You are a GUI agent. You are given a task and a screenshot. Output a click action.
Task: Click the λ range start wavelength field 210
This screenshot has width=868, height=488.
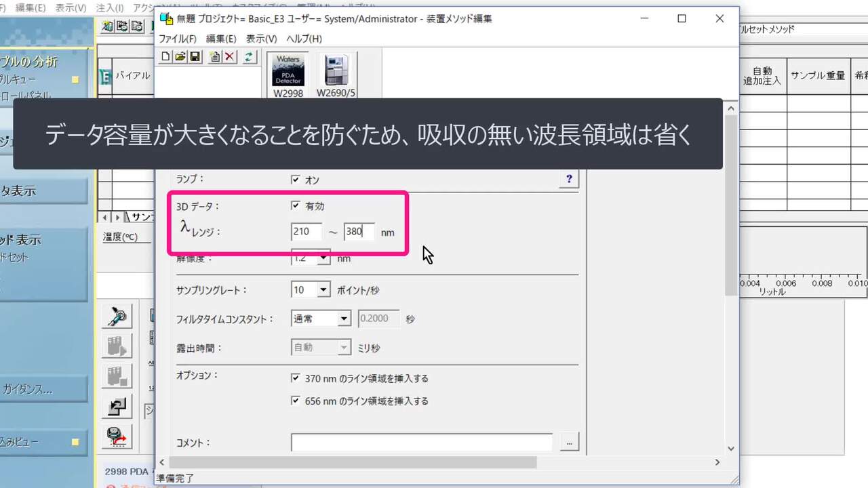click(306, 232)
